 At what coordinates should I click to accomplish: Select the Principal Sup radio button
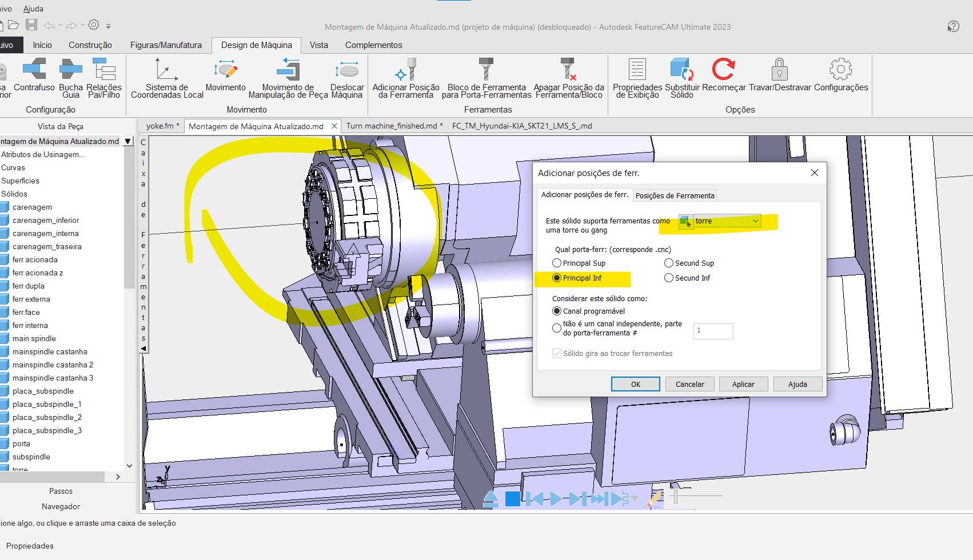pos(557,263)
